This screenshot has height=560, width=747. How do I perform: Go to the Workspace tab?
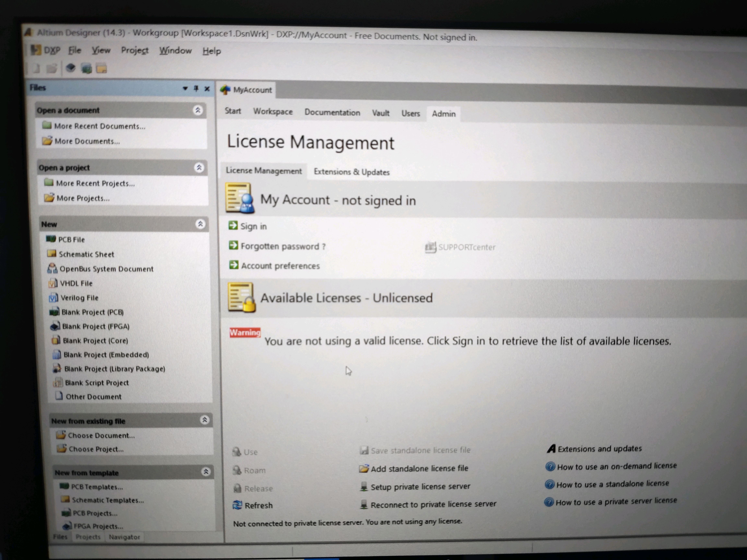pyautogui.click(x=273, y=112)
